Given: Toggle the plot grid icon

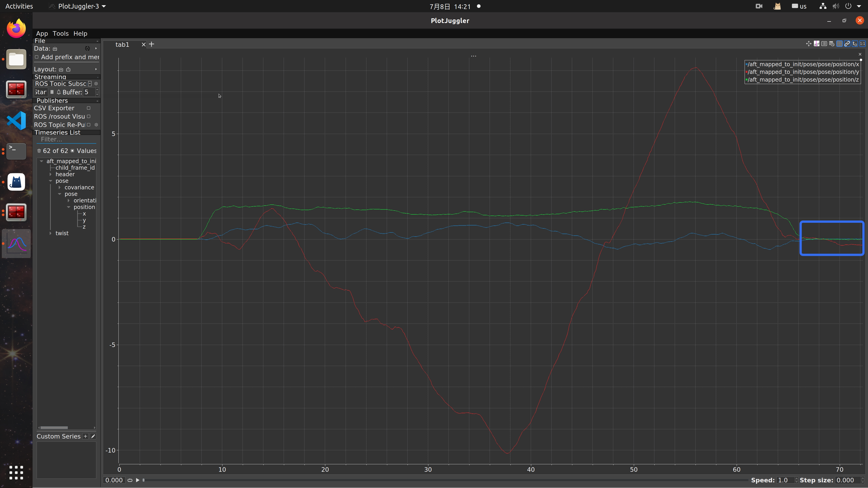Looking at the screenshot, I should (839, 44).
